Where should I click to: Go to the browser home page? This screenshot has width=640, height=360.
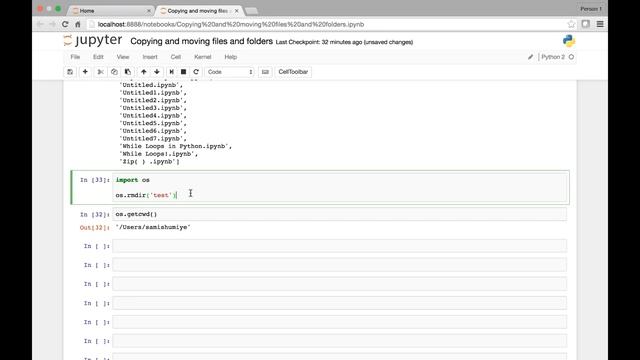point(78,24)
